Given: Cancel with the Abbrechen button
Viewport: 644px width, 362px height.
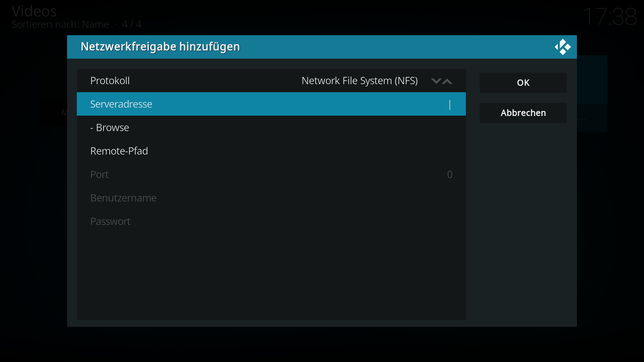Looking at the screenshot, I should pyautogui.click(x=523, y=113).
